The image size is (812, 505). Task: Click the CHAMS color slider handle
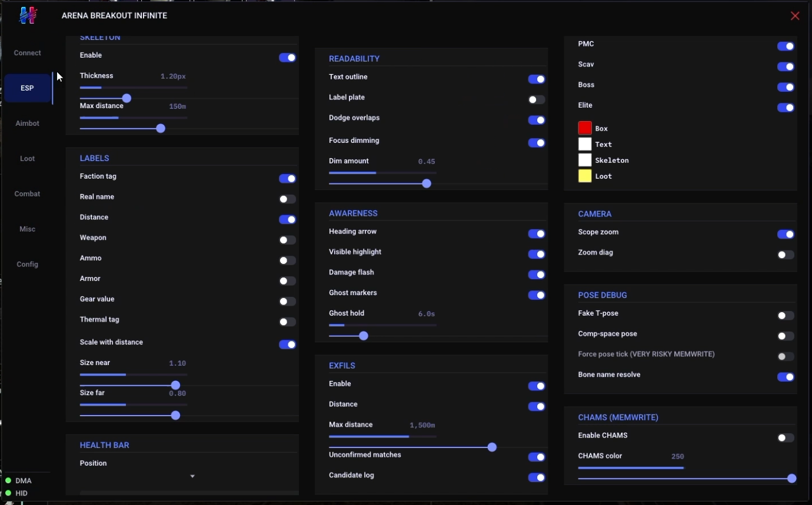tap(792, 479)
